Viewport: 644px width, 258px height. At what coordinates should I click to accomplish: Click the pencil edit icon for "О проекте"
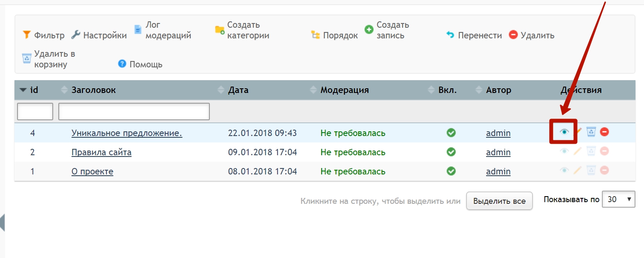(x=577, y=171)
